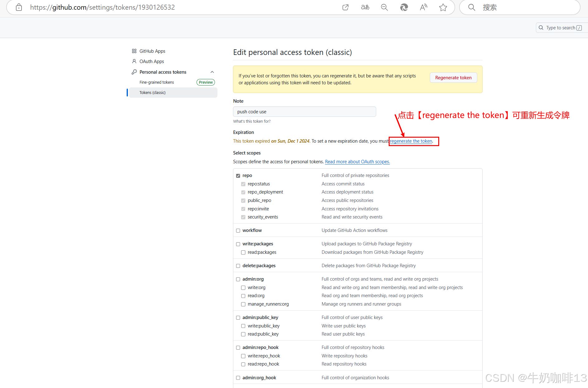Select Fine-grained tokens in sidebar
Viewport: 588px width, 388px height.
(157, 82)
